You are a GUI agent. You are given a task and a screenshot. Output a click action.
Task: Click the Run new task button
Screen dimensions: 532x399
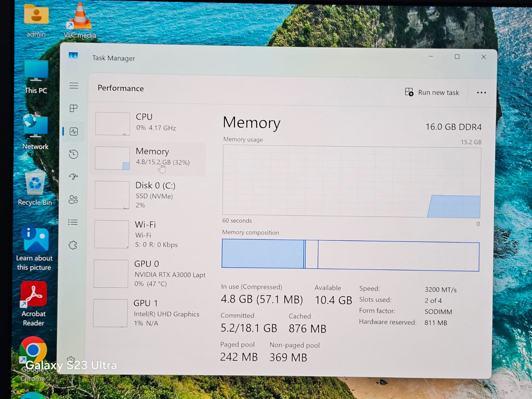pos(432,92)
